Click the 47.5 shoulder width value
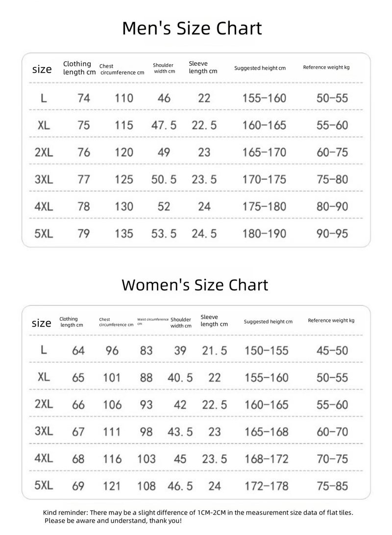 point(164,125)
